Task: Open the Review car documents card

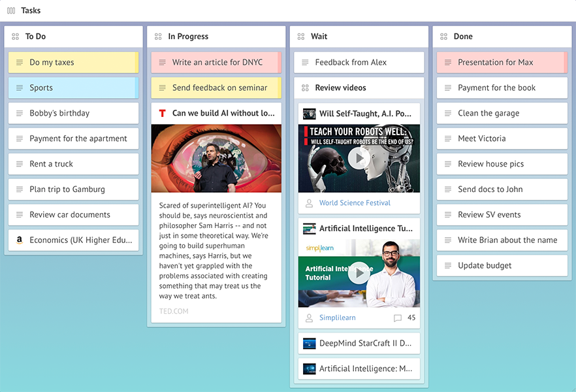Action: [x=73, y=214]
